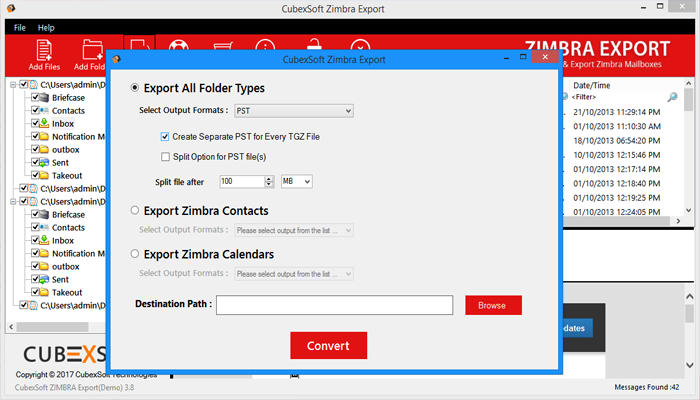The image size is (700, 400).
Task: Click the Inbox icon in first tree
Action: click(x=44, y=123)
